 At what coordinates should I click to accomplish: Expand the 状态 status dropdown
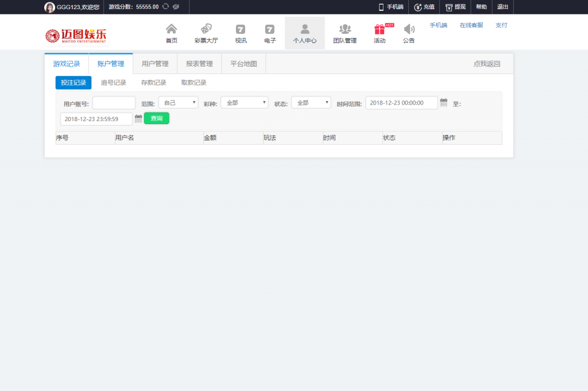pos(311,103)
